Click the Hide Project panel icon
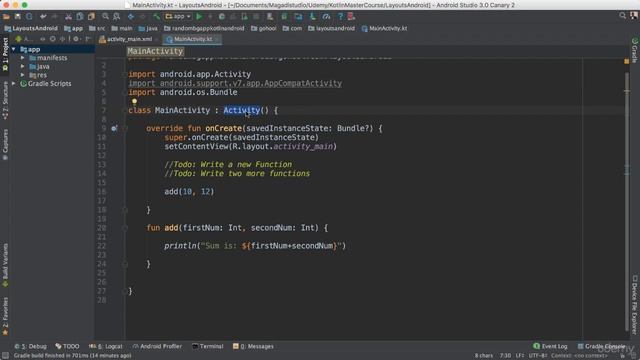This screenshot has width=640, height=360. pyautogui.click(x=88, y=39)
